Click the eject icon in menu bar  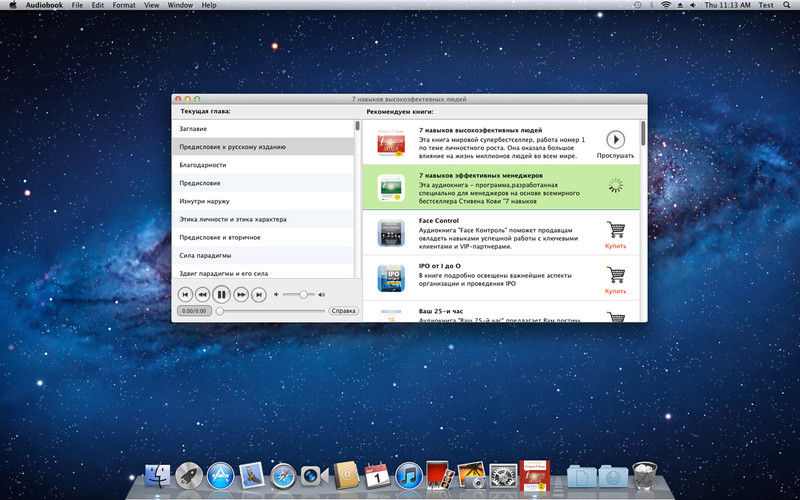(x=680, y=5)
